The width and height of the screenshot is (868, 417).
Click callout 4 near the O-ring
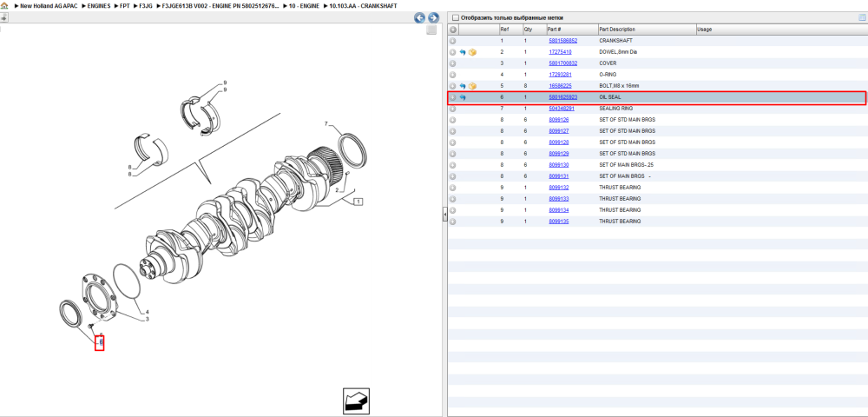(x=147, y=312)
